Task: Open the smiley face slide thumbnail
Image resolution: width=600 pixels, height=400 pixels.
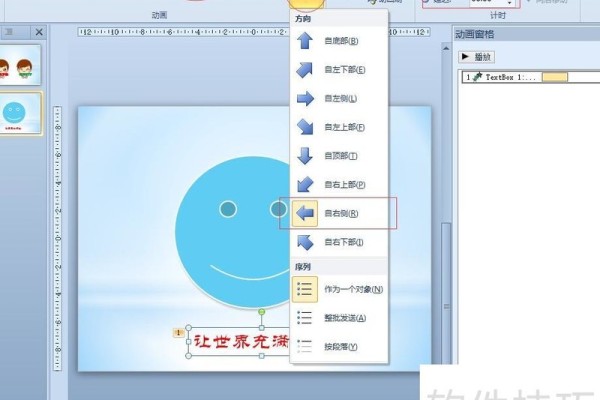Action: [20, 113]
